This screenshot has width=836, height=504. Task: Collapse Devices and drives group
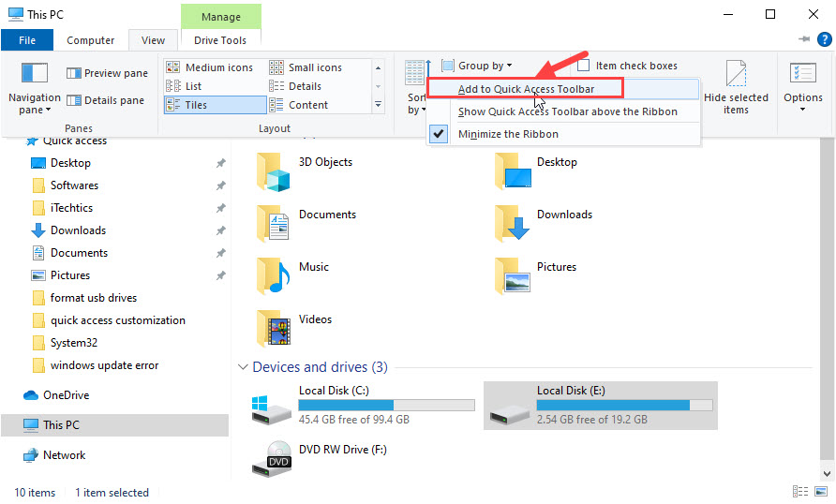pyautogui.click(x=243, y=367)
